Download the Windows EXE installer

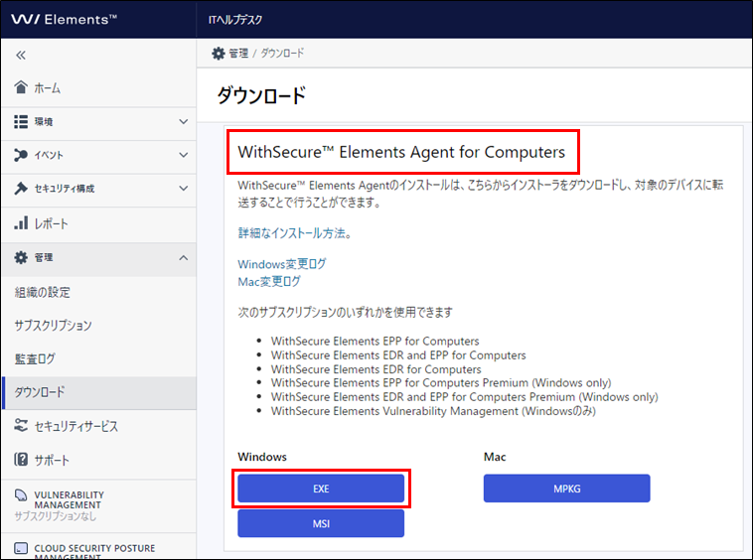321,489
